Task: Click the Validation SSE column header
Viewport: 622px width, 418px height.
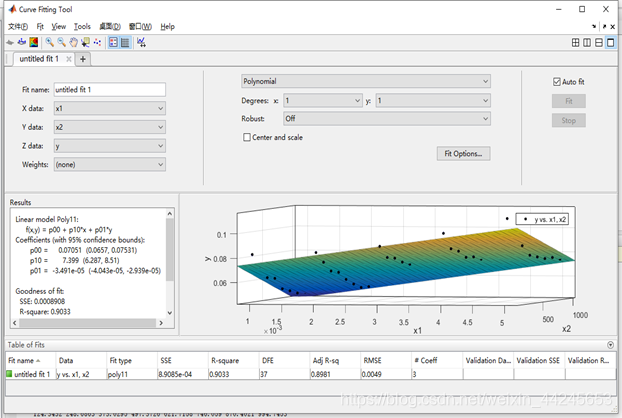Action: [x=539, y=360]
